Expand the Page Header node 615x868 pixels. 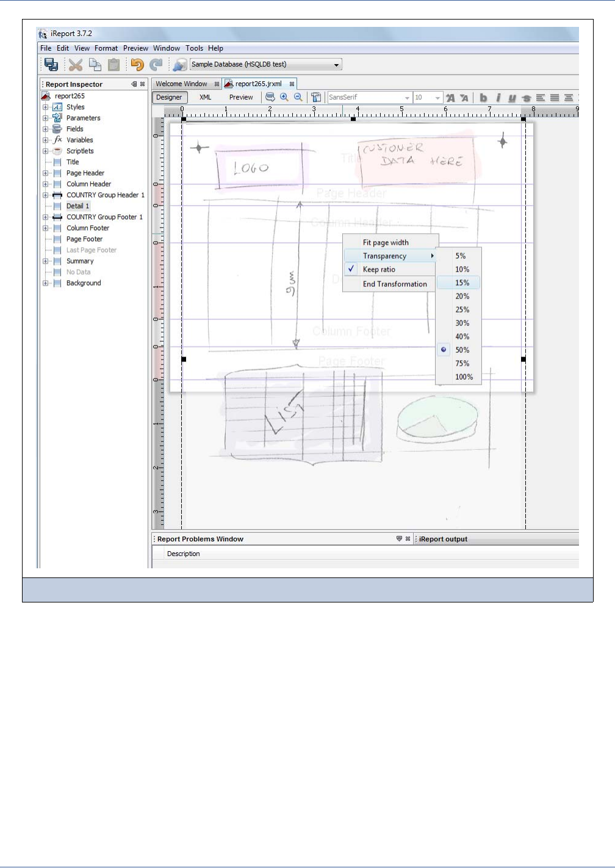(x=46, y=173)
